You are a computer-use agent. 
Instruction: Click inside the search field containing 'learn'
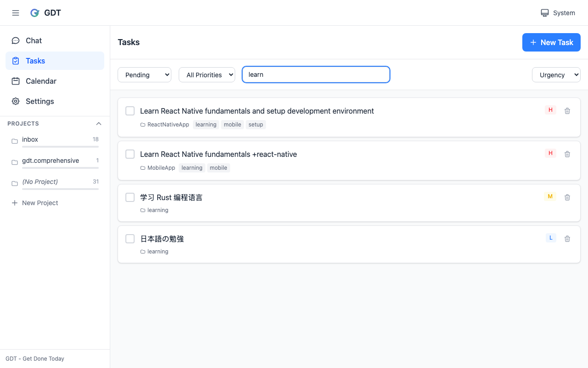[316, 75]
